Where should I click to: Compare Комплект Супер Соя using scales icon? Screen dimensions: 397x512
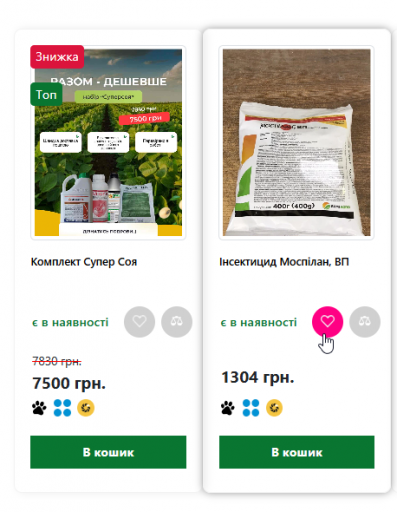(x=177, y=322)
